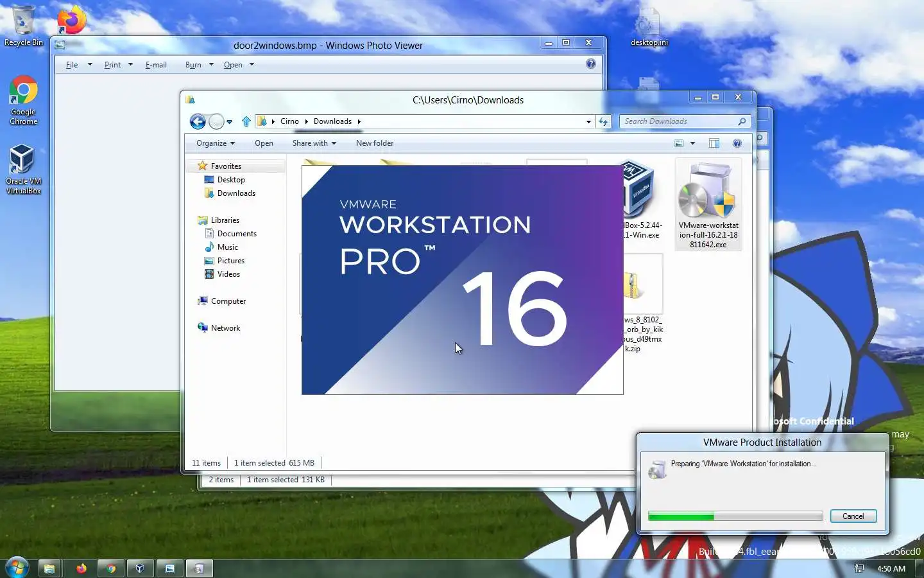Click the up-folder arrow in Explorer
This screenshot has height=578, width=924.
(246, 121)
